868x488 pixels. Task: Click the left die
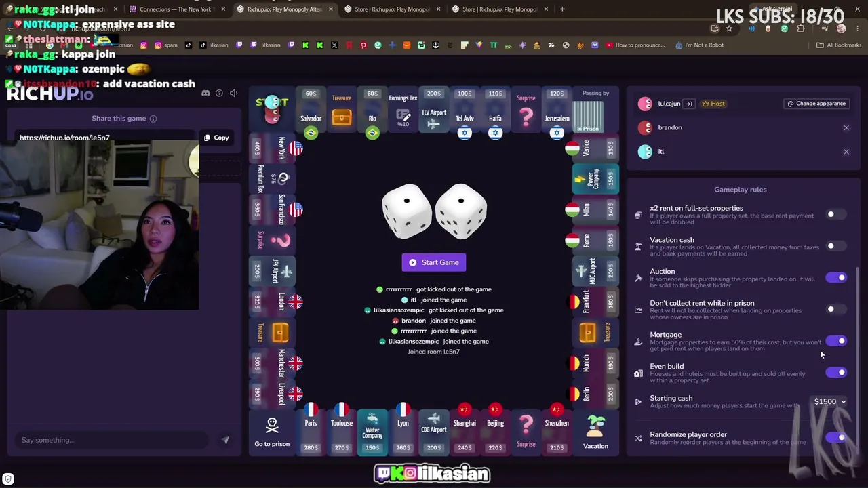coord(407,210)
